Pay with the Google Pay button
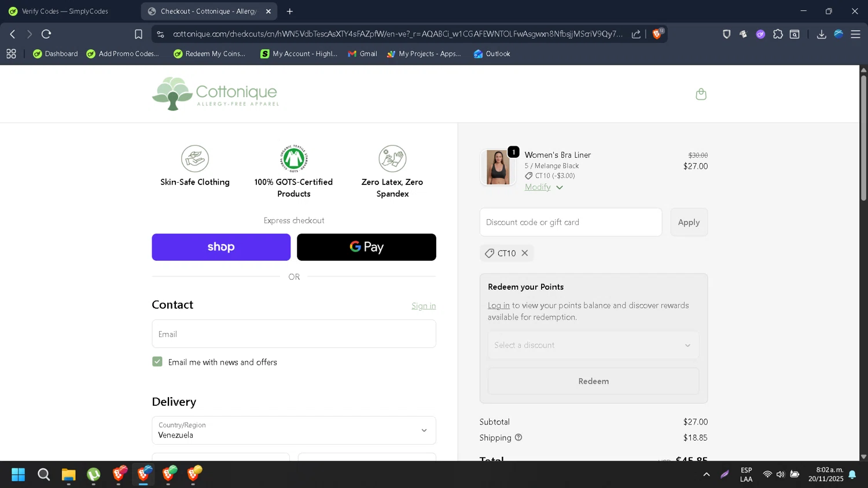Viewport: 868px width, 488px height. click(x=366, y=247)
